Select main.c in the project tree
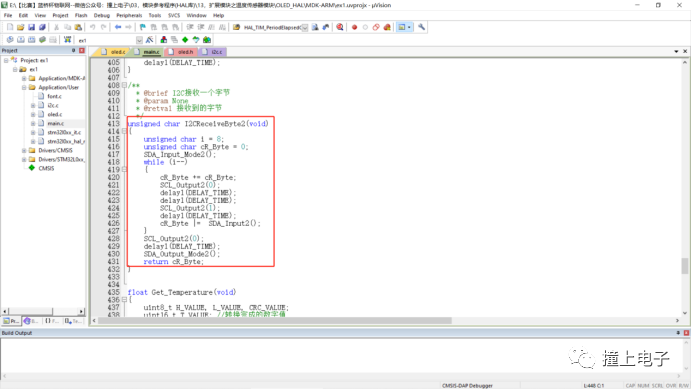This screenshot has height=389, width=692. [x=56, y=124]
